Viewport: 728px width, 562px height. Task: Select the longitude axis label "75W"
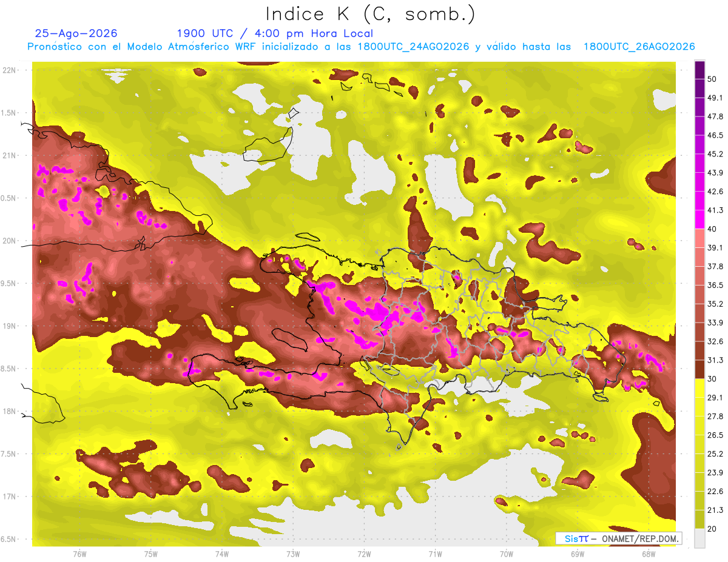[x=151, y=554]
